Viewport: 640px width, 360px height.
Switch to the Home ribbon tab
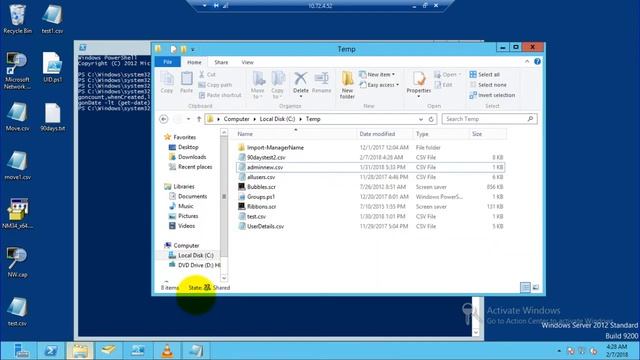[194, 62]
